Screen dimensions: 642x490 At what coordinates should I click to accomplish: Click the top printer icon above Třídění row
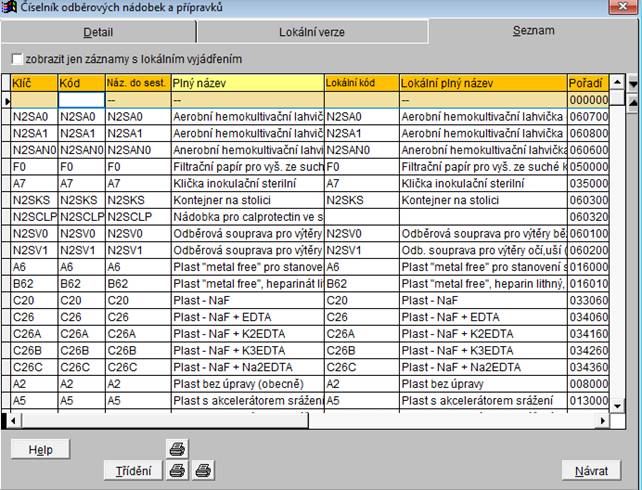[x=176, y=449]
